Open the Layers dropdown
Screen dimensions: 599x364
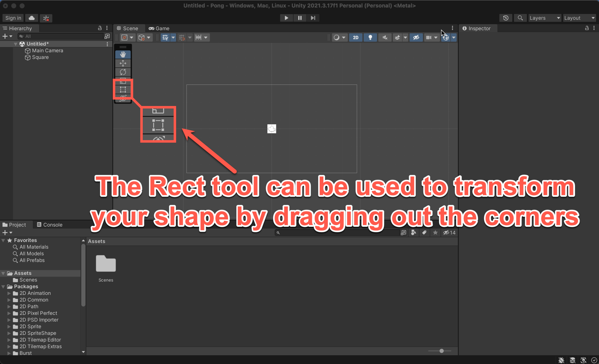(544, 18)
